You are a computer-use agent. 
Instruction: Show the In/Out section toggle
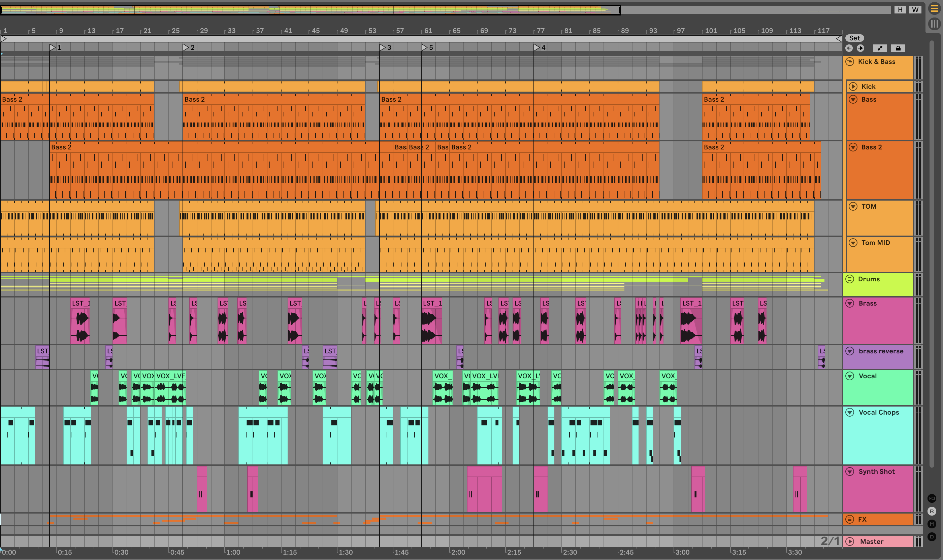tap(932, 498)
